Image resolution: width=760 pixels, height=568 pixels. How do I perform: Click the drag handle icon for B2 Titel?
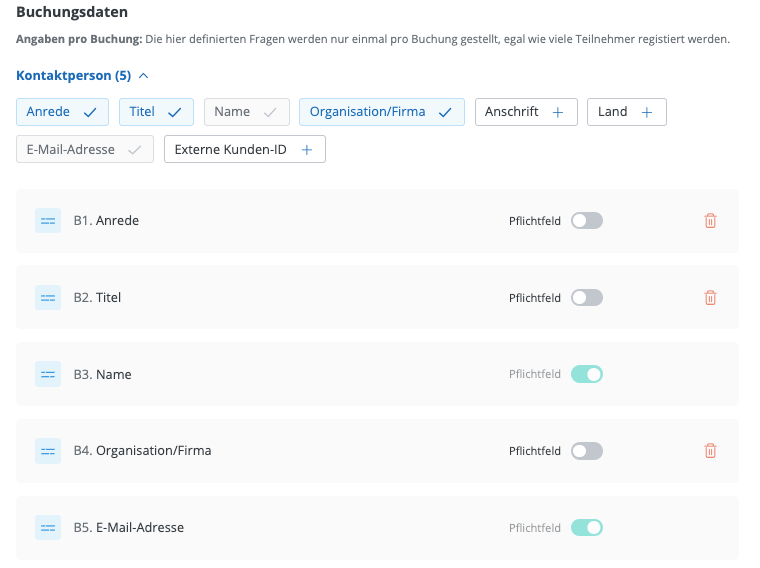(48, 297)
